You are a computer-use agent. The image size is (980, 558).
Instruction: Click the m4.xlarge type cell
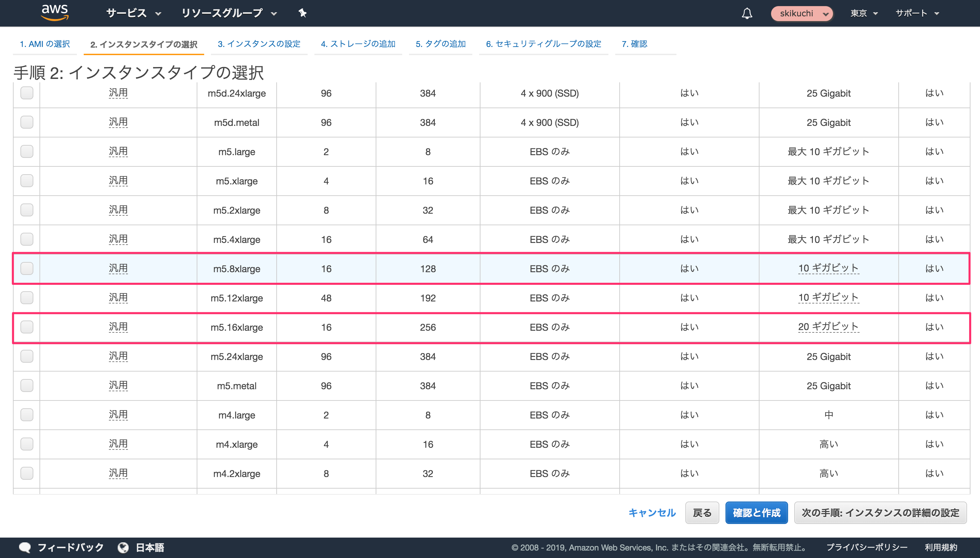pos(236,445)
